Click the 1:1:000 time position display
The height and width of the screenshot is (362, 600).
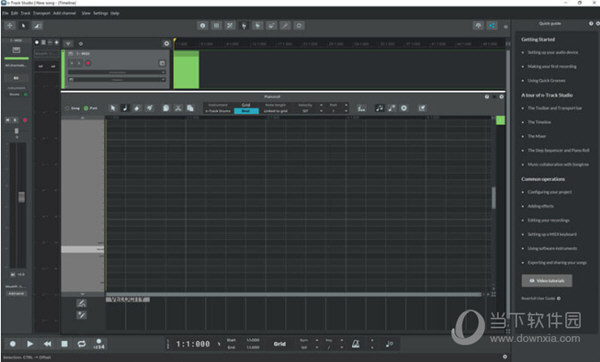pos(193,344)
